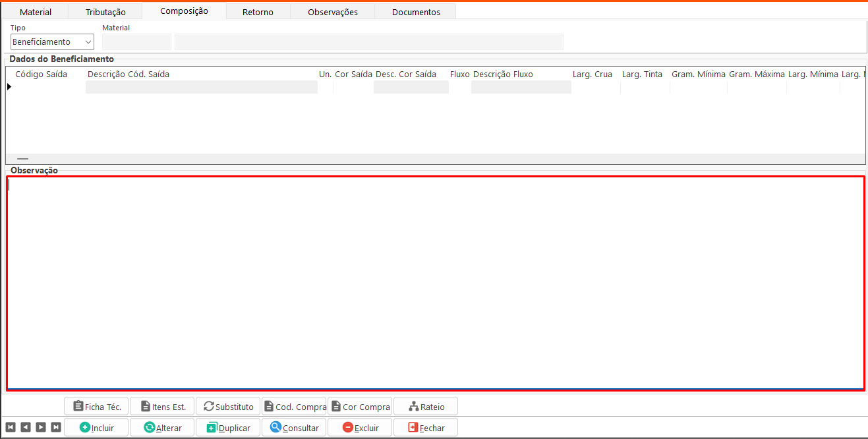Click the Substituto button
The image size is (868, 439).
[x=228, y=406]
